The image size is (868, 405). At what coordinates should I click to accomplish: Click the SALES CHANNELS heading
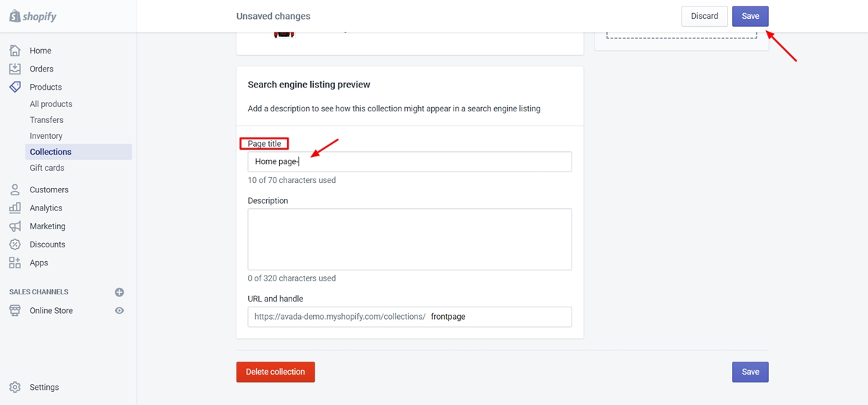[39, 292]
